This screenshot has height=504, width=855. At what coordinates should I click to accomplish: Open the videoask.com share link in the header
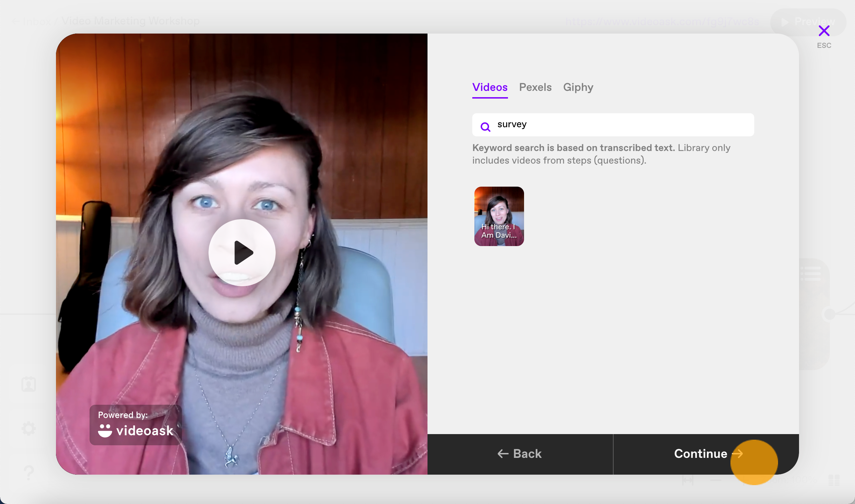coord(662,22)
